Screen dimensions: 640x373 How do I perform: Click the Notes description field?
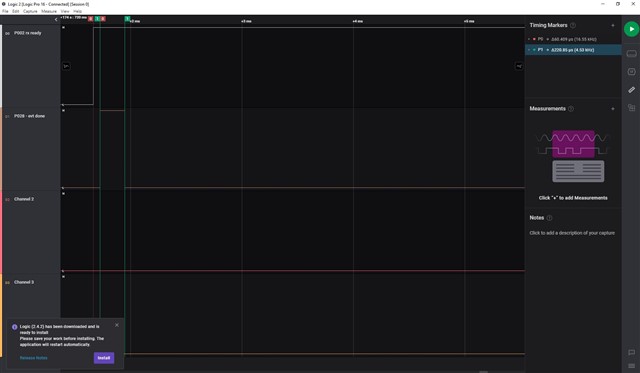coord(572,233)
